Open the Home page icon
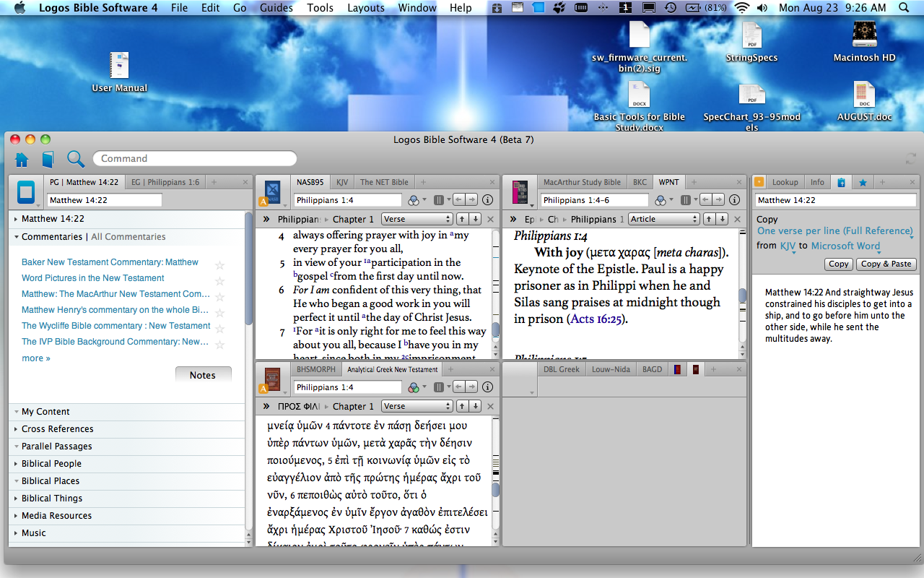The width and height of the screenshot is (924, 578). (x=22, y=159)
